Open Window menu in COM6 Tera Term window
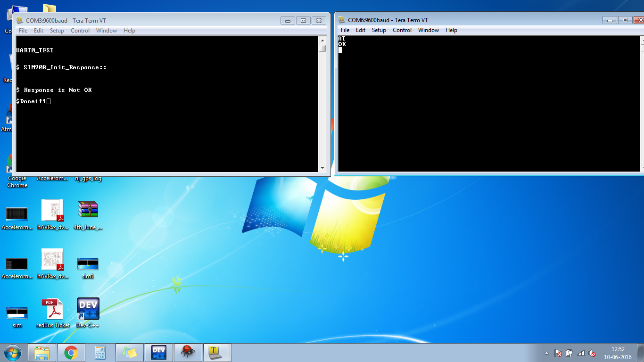Viewport: 644px width, 362px height. coord(429,30)
